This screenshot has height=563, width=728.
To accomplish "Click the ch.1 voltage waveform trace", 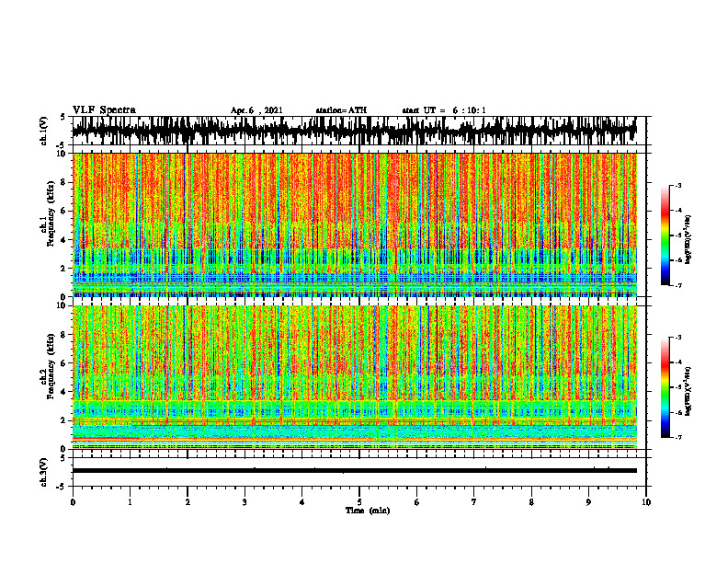I will coord(354,131).
